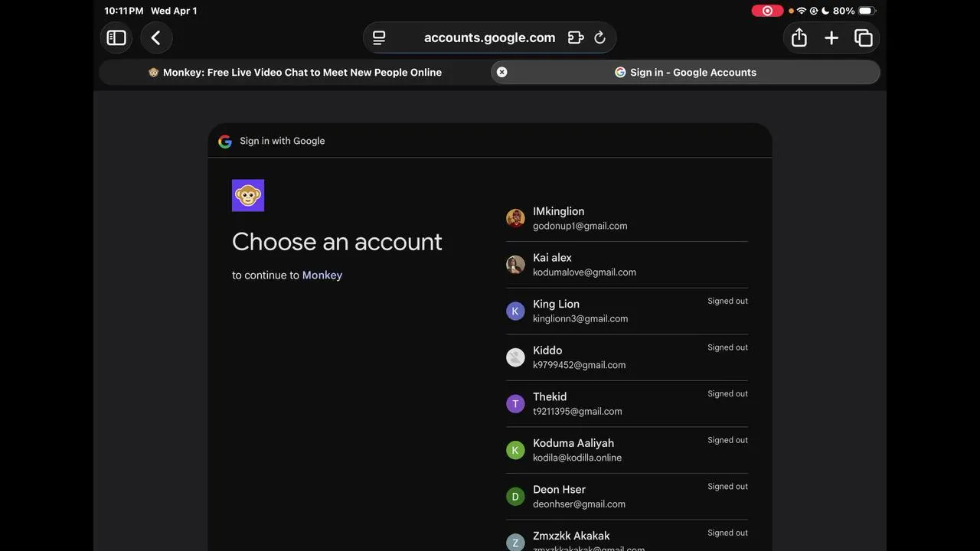Choose the Zmxzkk Akakak account
The width and height of the screenshot is (980, 551).
pos(627,536)
